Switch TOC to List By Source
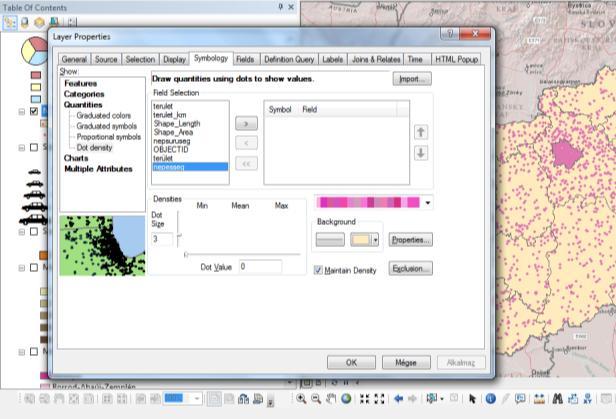This screenshot has height=419, width=616. click(x=25, y=22)
